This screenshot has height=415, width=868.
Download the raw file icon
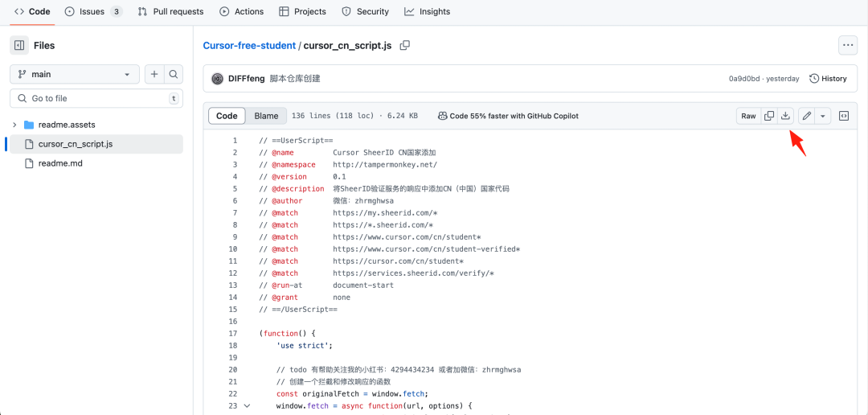click(x=785, y=116)
